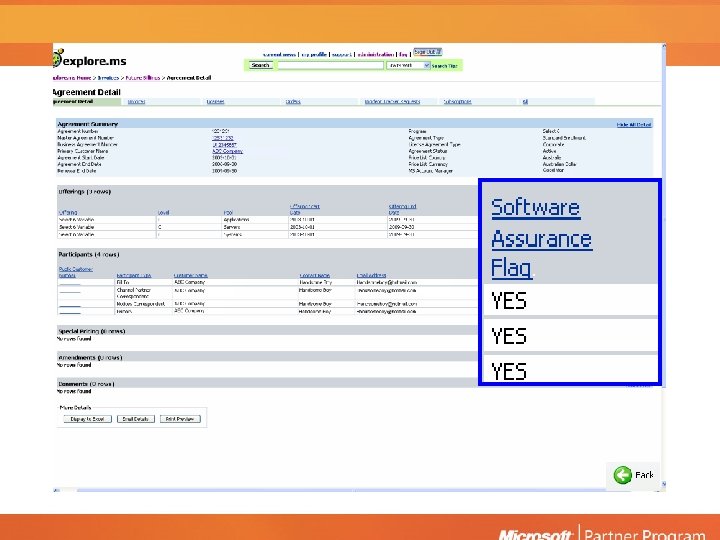Image resolution: width=720 pixels, height=540 pixels.
Task: Sort by Customer Name column header
Action: click(191, 276)
